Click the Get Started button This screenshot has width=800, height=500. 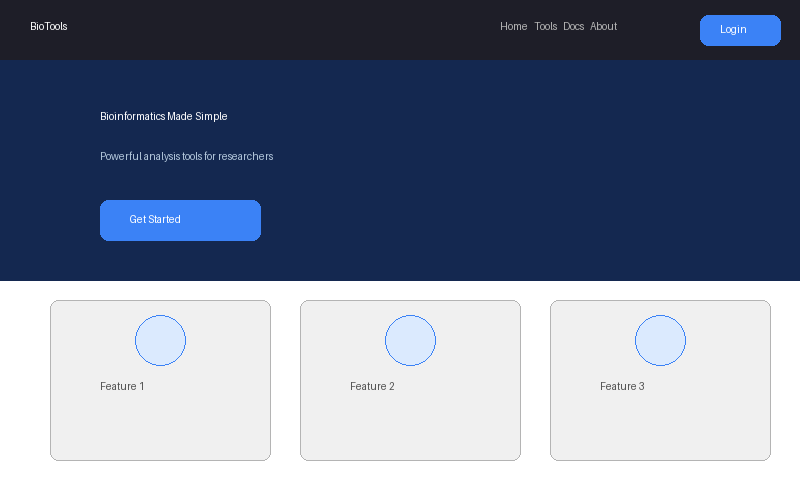point(180,220)
